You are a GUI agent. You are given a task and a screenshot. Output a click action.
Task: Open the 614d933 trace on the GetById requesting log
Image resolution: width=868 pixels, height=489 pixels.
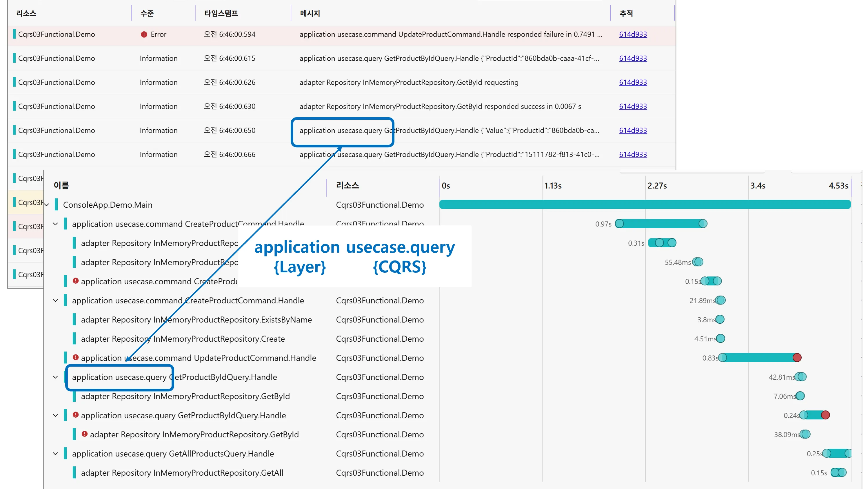coord(633,82)
